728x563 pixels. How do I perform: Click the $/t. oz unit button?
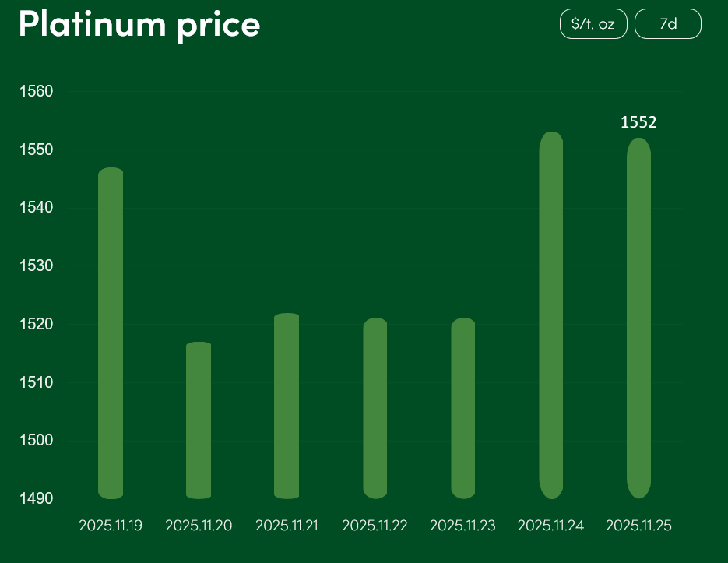(x=593, y=24)
